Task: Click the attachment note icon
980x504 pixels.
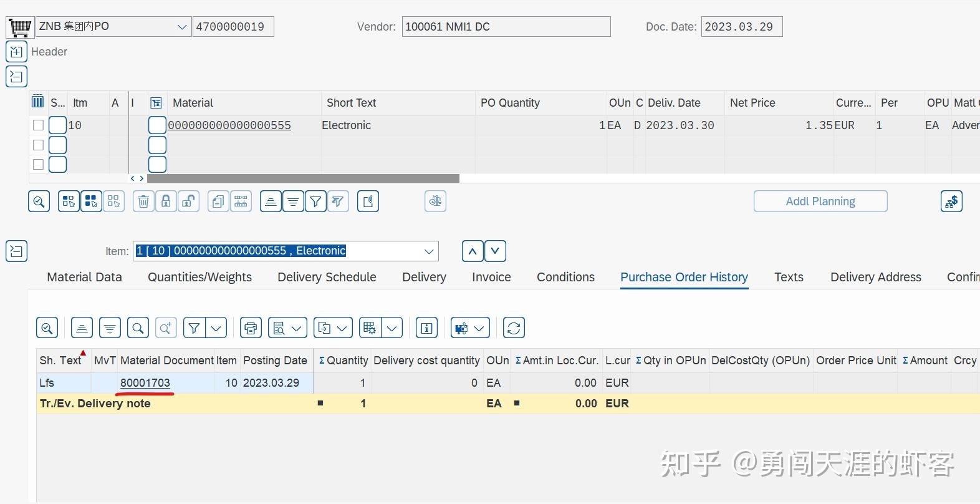Action: tap(368, 201)
